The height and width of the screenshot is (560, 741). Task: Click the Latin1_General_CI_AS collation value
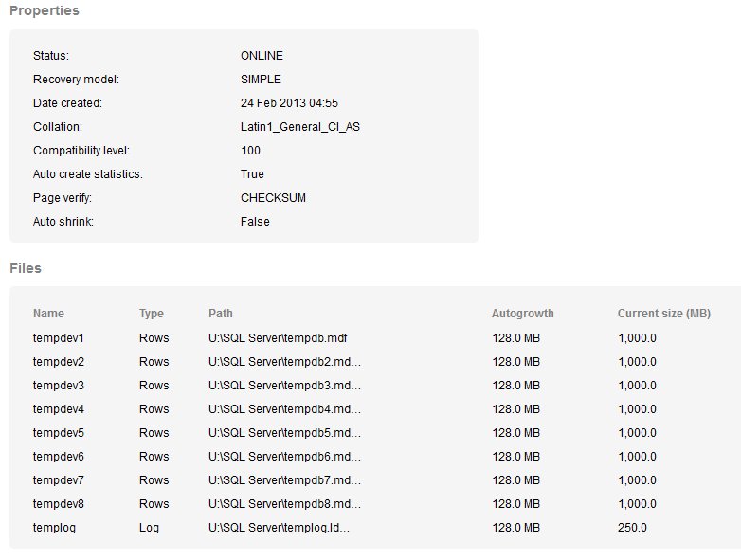click(299, 127)
